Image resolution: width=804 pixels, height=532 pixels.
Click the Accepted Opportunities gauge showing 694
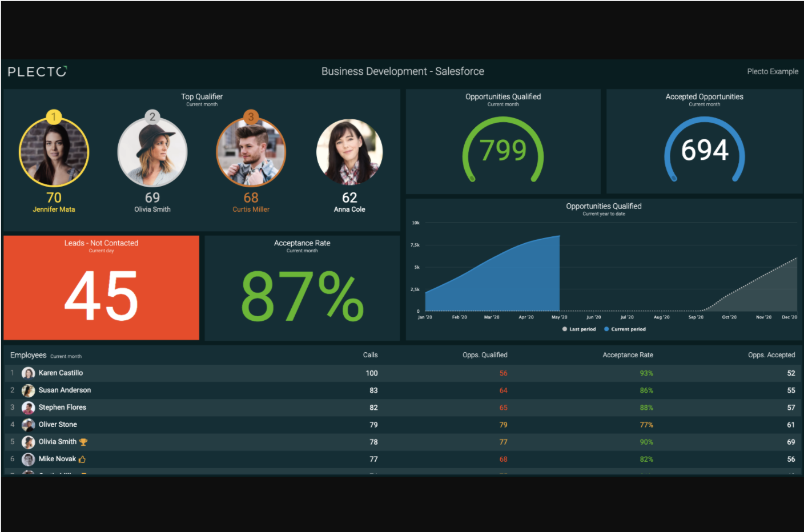point(705,150)
